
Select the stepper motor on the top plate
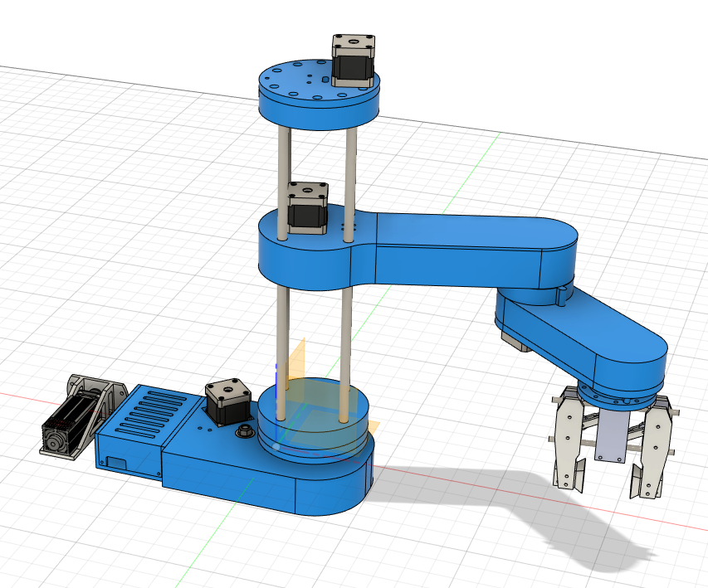point(353,61)
